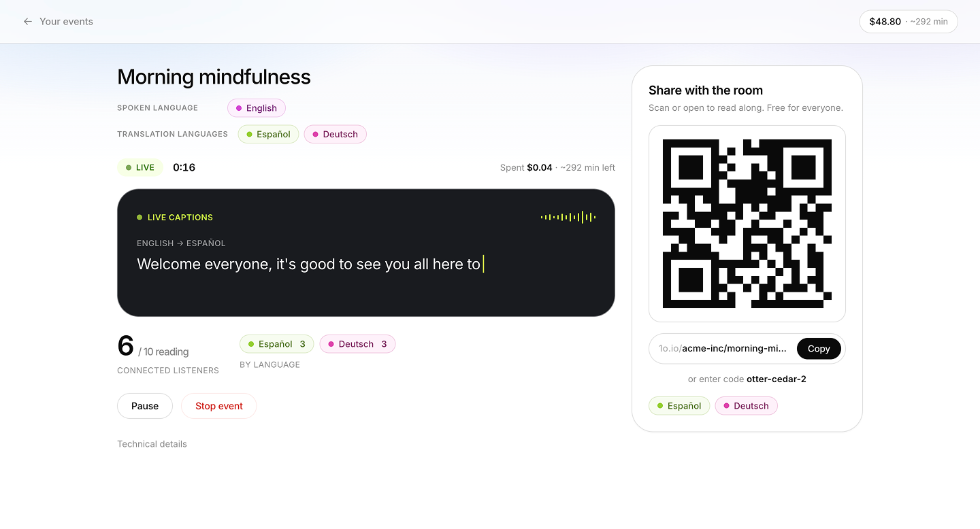Click Deutsch chip in Share with the room

click(746, 406)
